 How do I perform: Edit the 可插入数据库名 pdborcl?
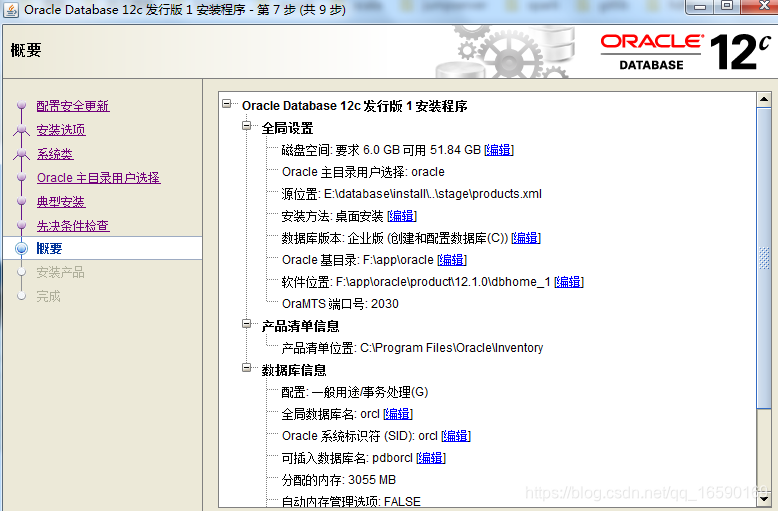[431, 458]
